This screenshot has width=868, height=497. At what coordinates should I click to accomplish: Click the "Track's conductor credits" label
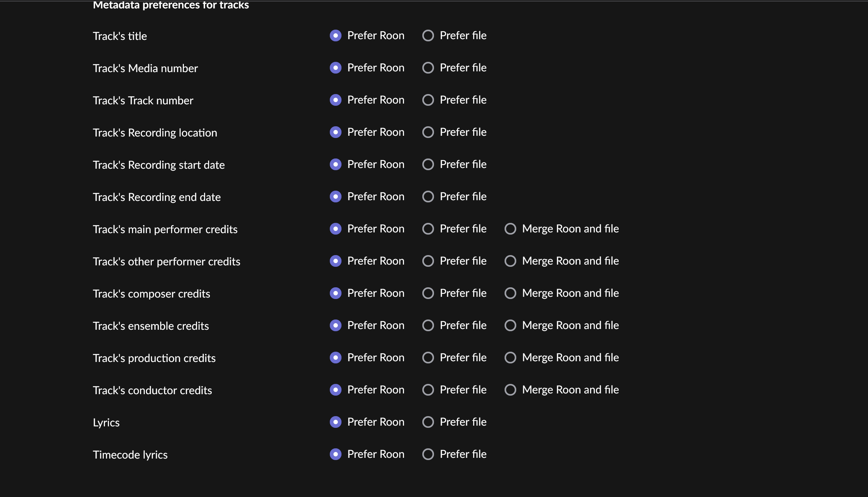[x=152, y=390]
